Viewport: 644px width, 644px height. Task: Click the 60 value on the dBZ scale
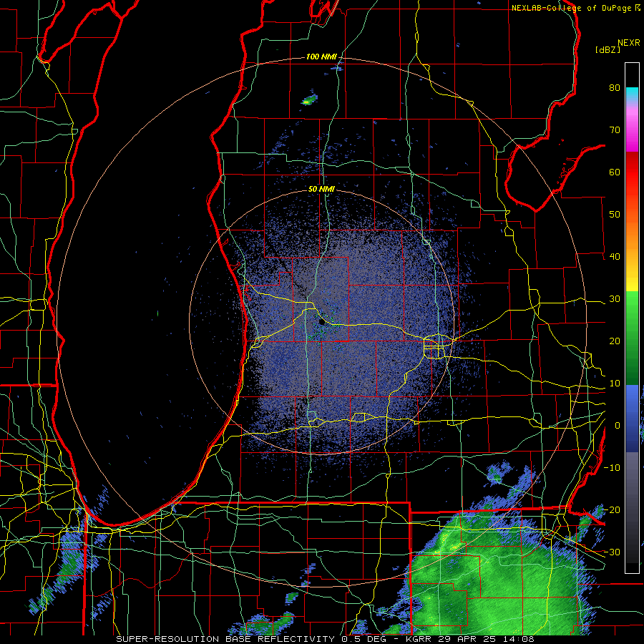[x=615, y=172]
